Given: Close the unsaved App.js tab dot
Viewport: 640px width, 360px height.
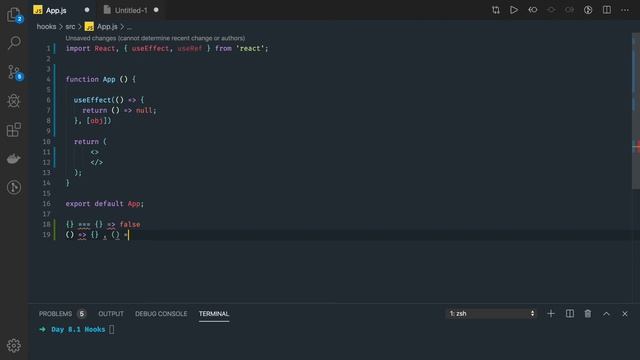Looking at the screenshot, I should [x=87, y=10].
